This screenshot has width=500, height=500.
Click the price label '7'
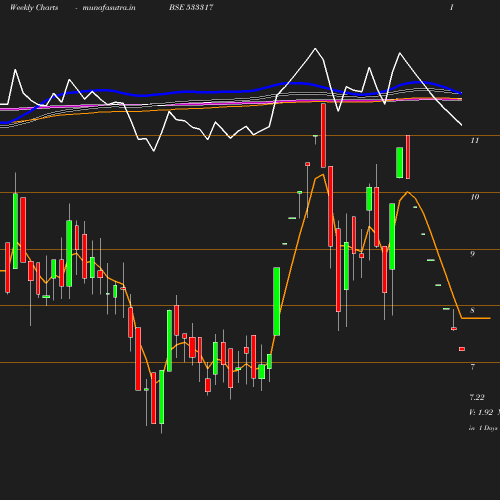[x=472, y=367]
